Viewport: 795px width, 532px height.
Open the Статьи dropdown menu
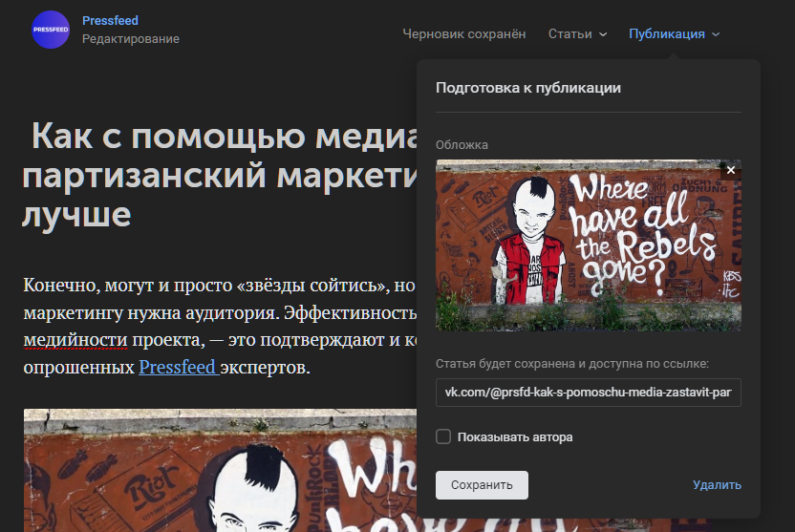pos(577,34)
